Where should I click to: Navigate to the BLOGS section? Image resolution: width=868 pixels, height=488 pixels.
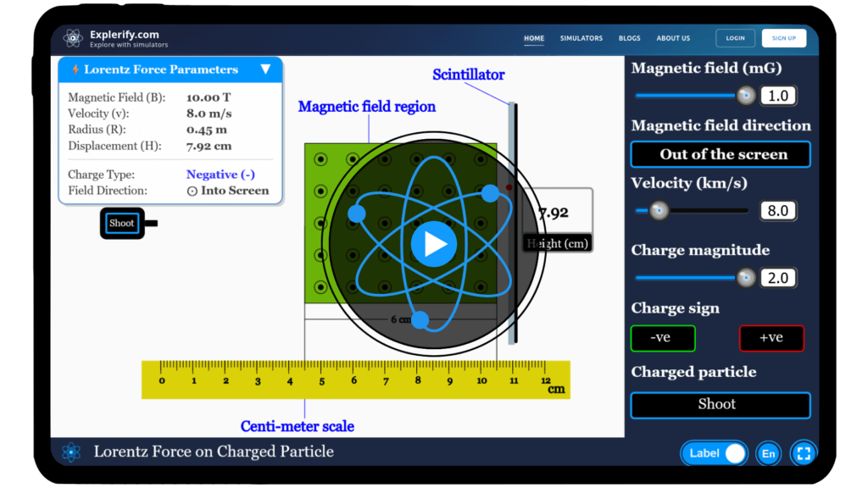pos(630,38)
